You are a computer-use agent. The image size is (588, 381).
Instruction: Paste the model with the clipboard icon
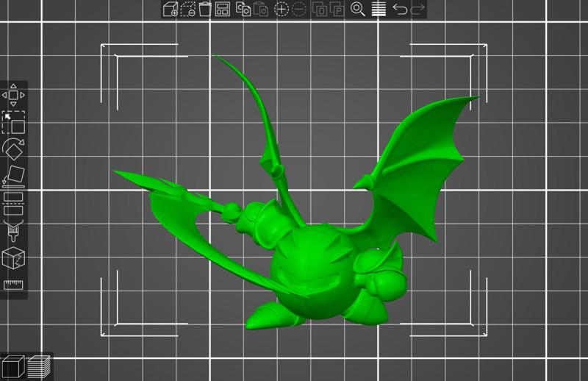point(261,9)
